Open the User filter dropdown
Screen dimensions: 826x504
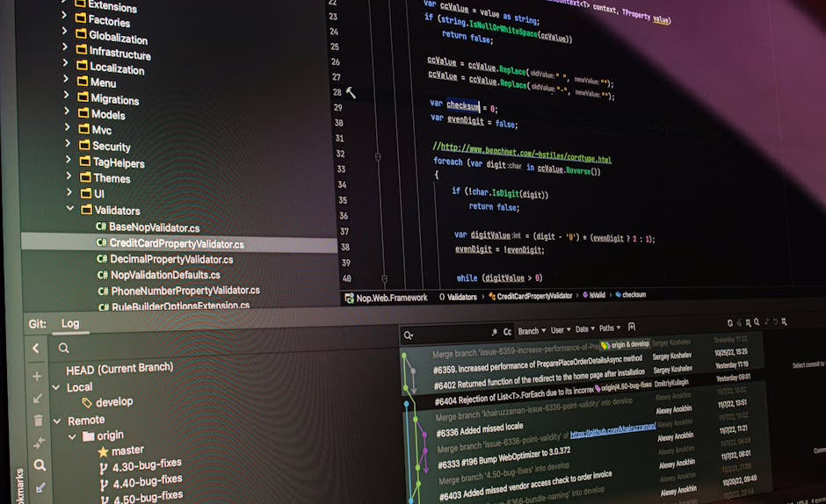click(x=559, y=330)
